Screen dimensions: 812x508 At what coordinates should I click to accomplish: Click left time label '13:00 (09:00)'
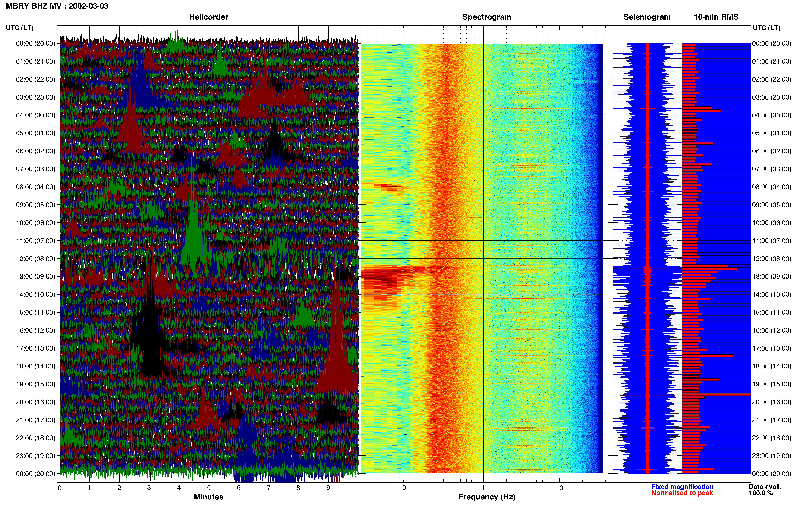click(35, 277)
